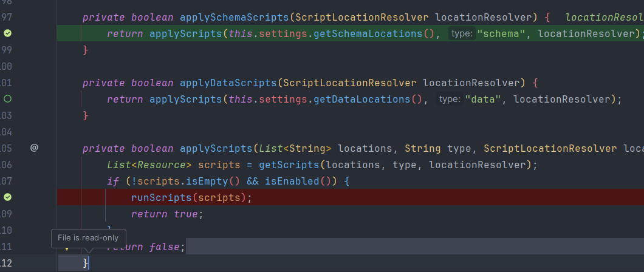The width and height of the screenshot is (644, 272).
Task: Click the "File is read-only" tooltip
Action: coord(88,239)
